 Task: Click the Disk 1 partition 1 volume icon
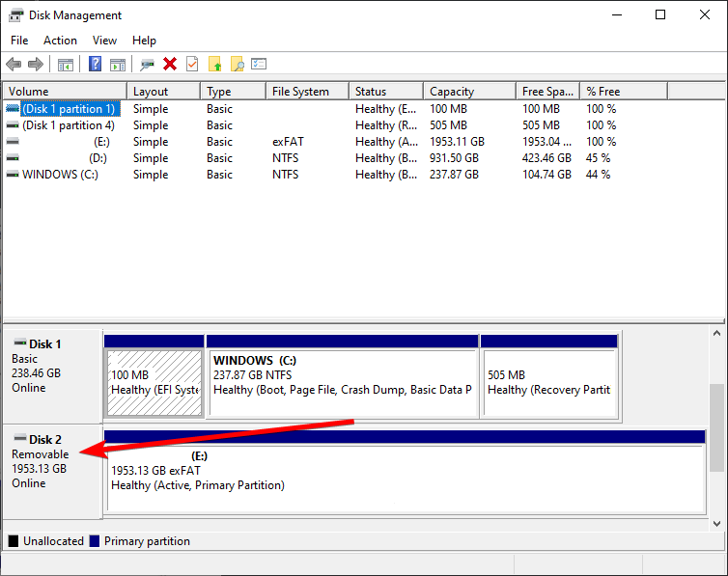click(13, 109)
